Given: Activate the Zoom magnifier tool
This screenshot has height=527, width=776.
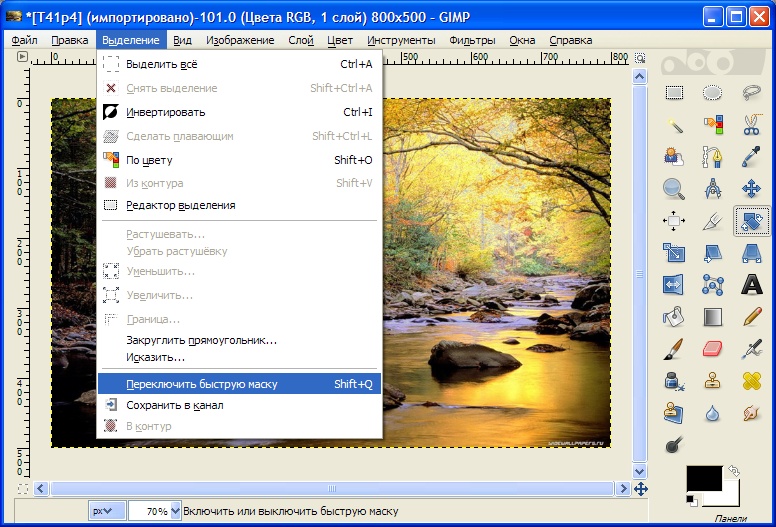Looking at the screenshot, I should tap(674, 188).
